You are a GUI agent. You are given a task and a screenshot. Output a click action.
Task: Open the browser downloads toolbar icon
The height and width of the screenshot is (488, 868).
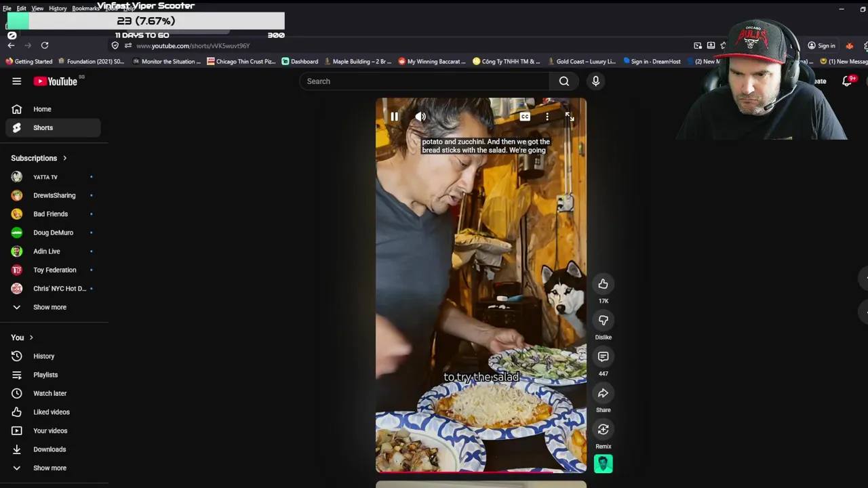point(711,45)
